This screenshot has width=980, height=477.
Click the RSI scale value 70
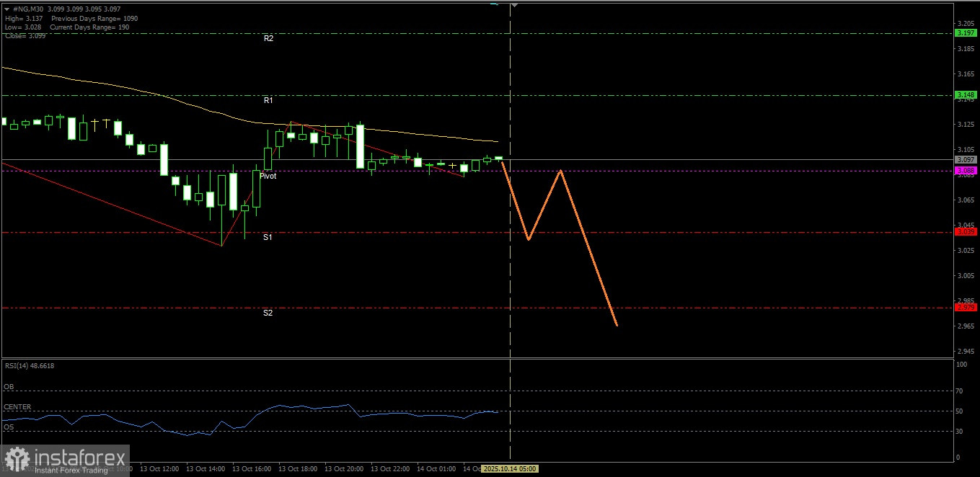pos(959,391)
